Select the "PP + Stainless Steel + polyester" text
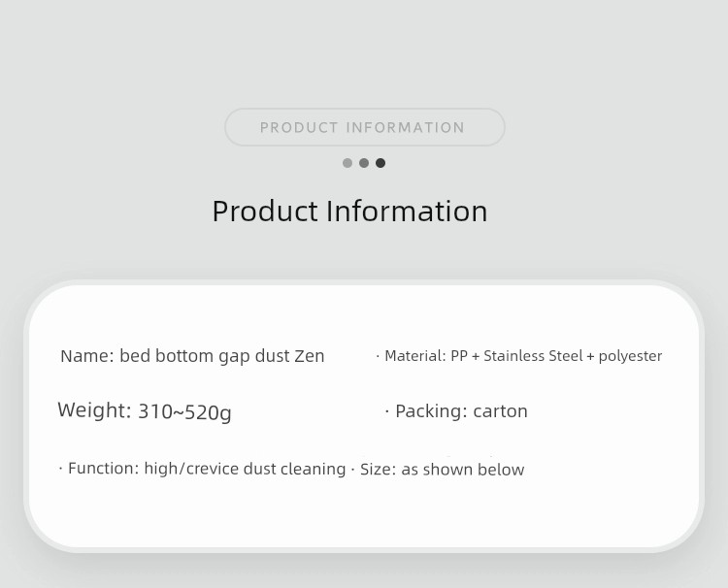 556,356
